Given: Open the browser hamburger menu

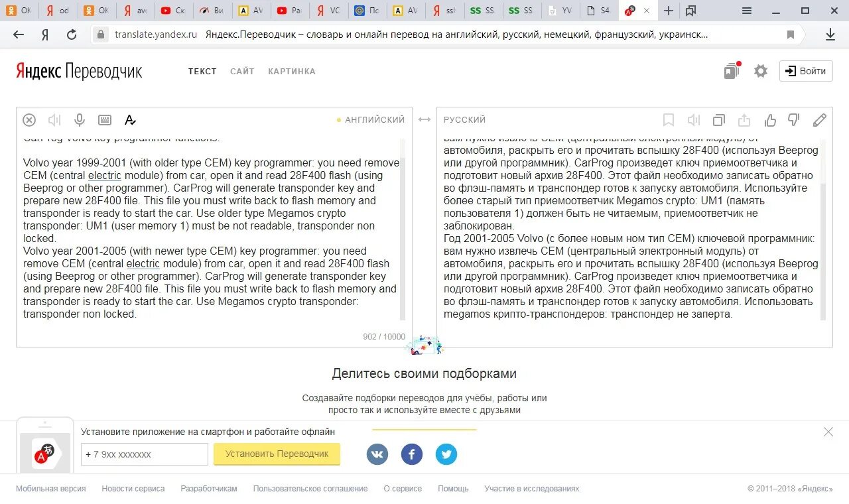Looking at the screenshot, I should (747, 11).
